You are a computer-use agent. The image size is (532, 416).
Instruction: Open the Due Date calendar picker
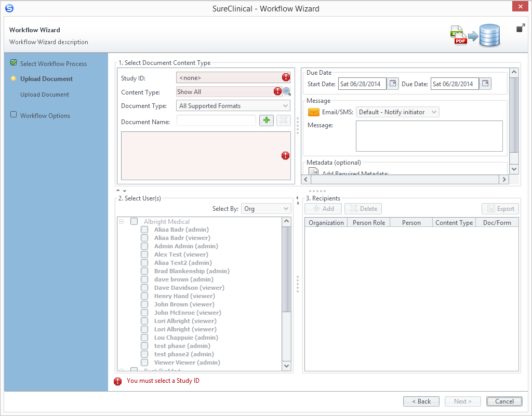(485, 84)
